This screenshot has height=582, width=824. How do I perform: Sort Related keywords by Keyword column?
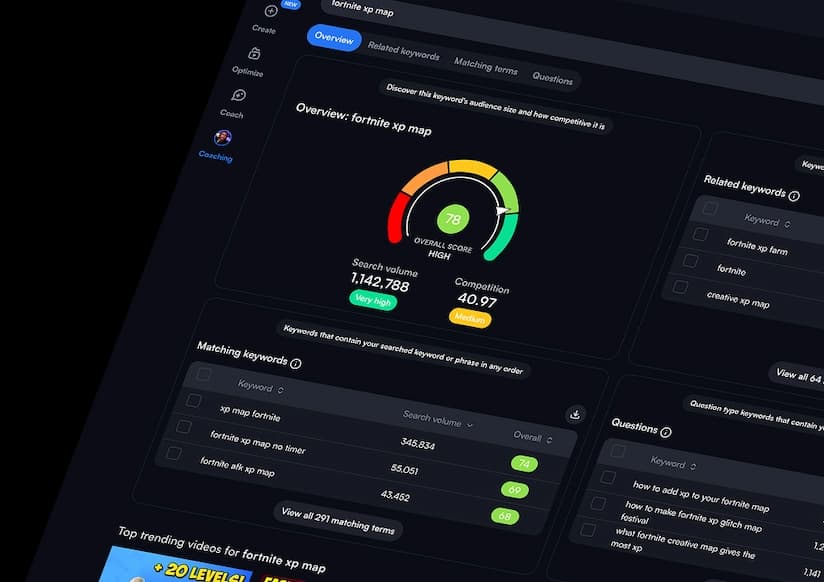[767, 221]
